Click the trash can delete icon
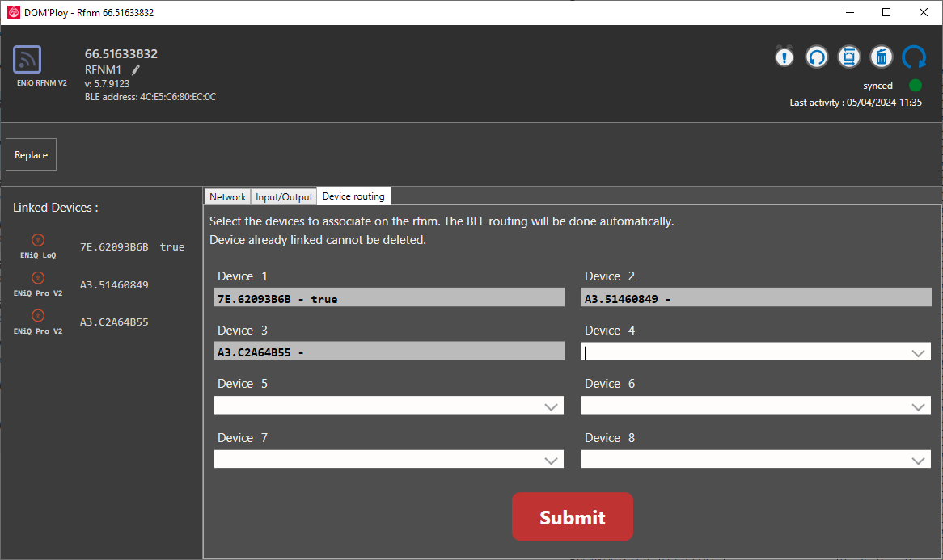Screen dimensions: 943x560 tap(882, 57)
